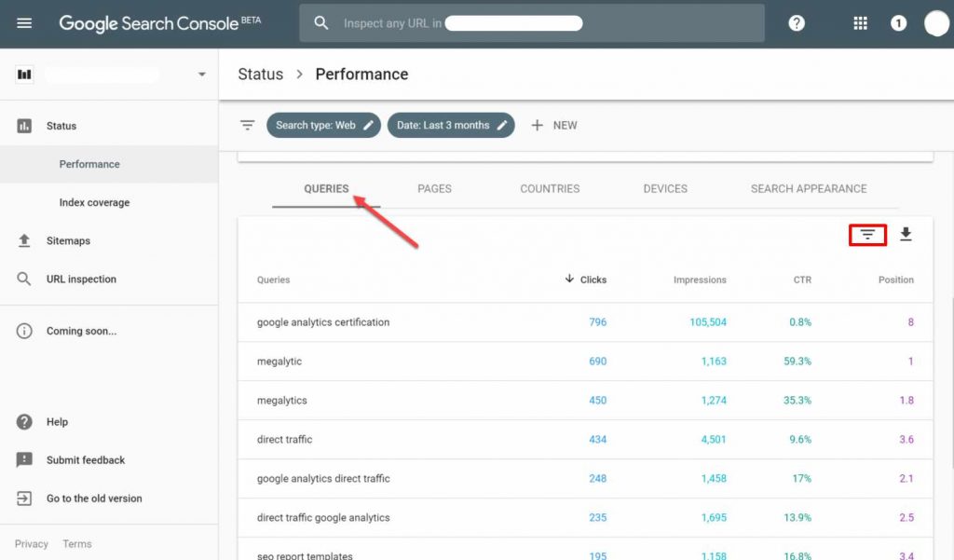This screenshot has width=954, height=560.
Task: Click the Inspect any URL search field
Action: [532, 23]
